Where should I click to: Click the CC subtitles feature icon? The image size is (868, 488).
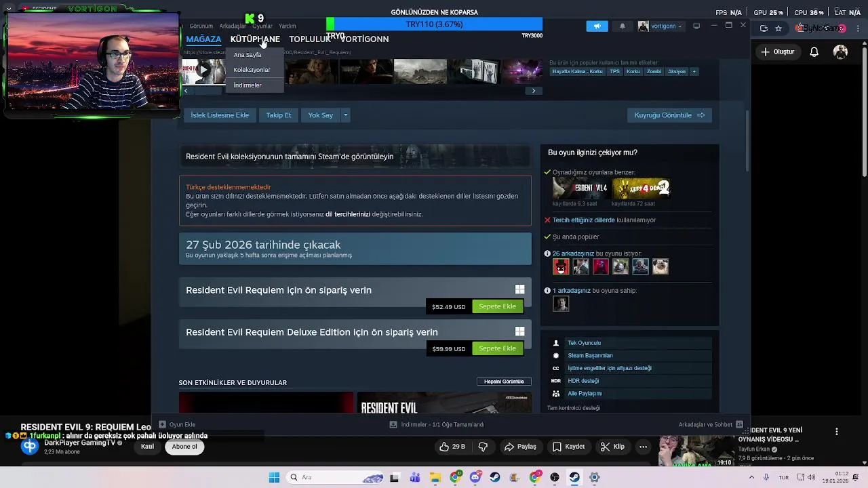point(556,368)
